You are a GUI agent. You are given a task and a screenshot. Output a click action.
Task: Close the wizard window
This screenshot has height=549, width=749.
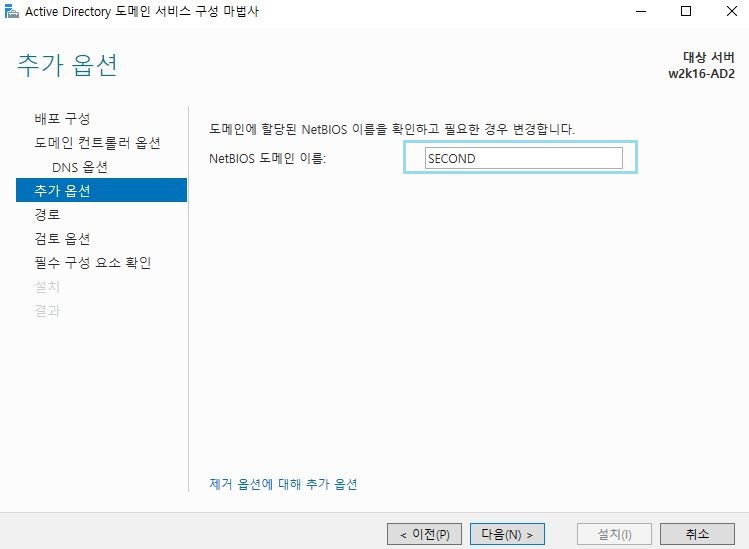[x=731, y=11]
